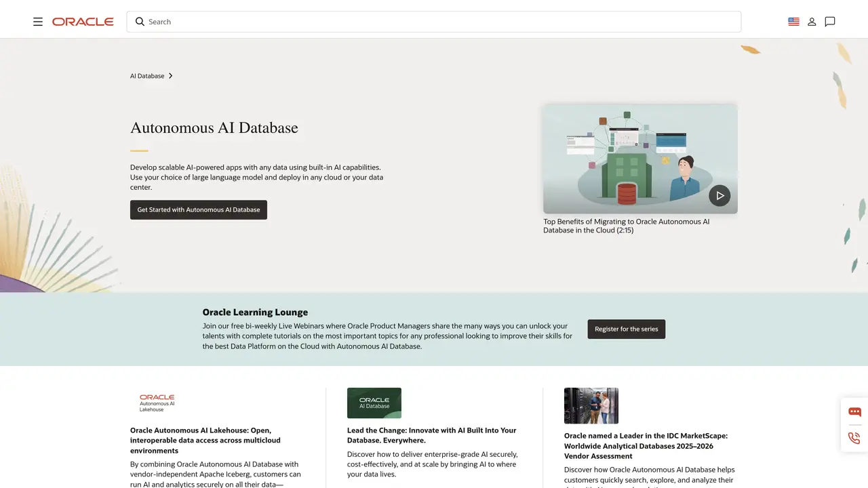This screenshot has height=488, width=868.
Task: Click the Oracle Learning Lounge heading
Action: pyautogui.click(x=255, y=312)
